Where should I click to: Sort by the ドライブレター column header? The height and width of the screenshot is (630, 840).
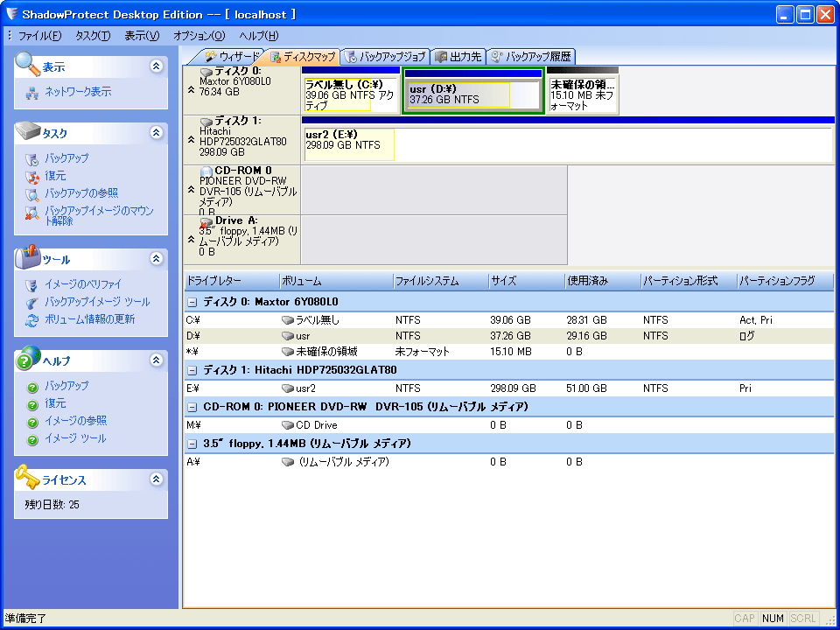pos(232,281)
